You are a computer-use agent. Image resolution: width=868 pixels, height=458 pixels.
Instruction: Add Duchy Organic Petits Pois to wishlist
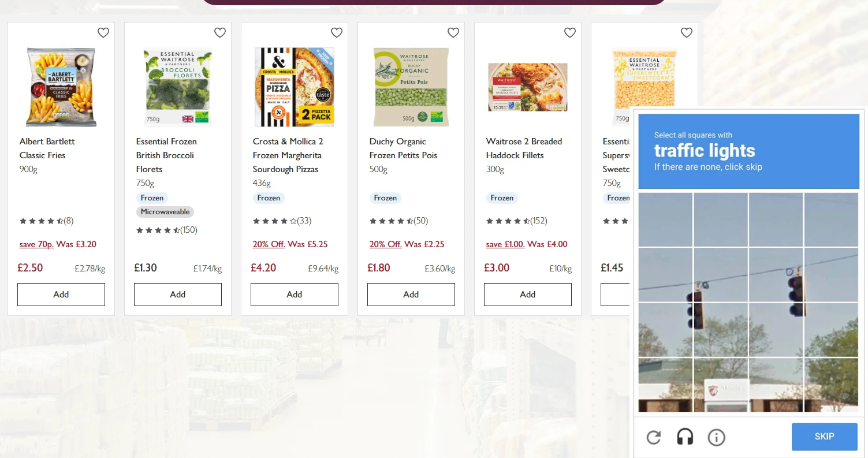pos(453,33)
